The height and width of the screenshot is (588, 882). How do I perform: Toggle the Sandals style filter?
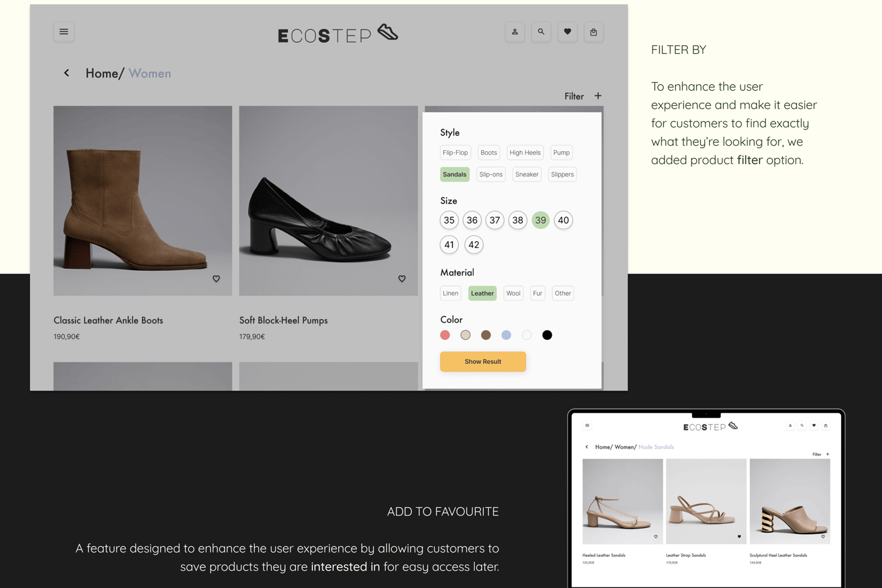[x=454, y=175]
